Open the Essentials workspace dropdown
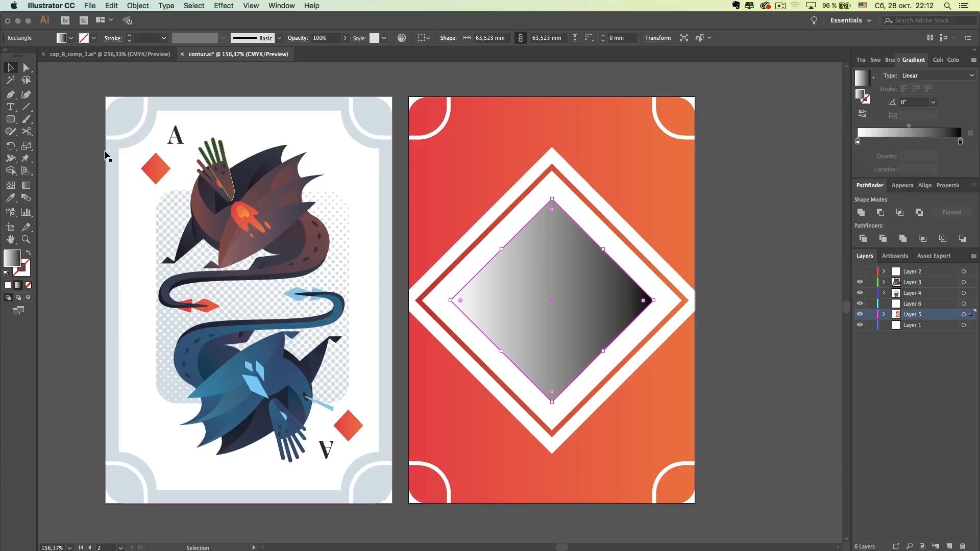Viewport: 980px width, 551px height. tap(850, 20)
